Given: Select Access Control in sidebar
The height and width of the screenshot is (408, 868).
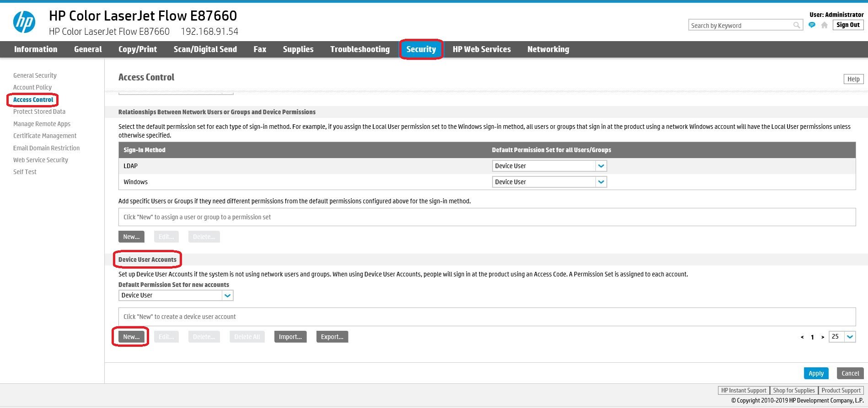Looking at the screenshot, I should pos(33,100).
